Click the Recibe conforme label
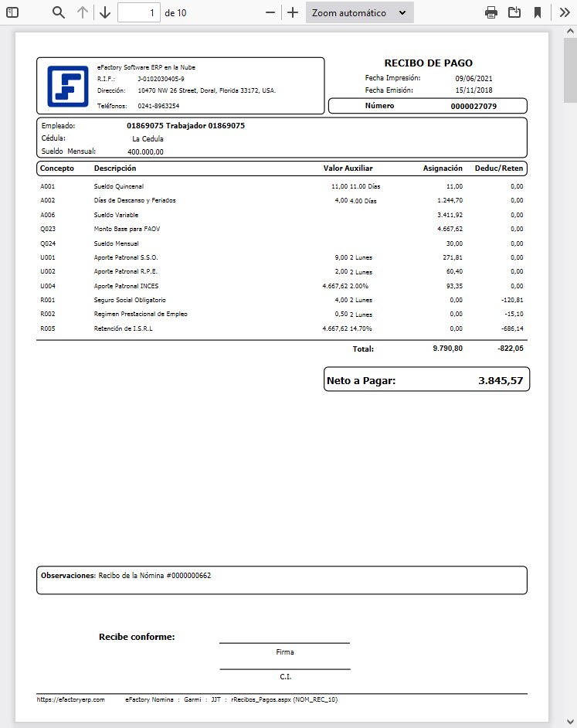Image resolution: width=577 pixels, height=728 pixels. click(x=137, y=637)
